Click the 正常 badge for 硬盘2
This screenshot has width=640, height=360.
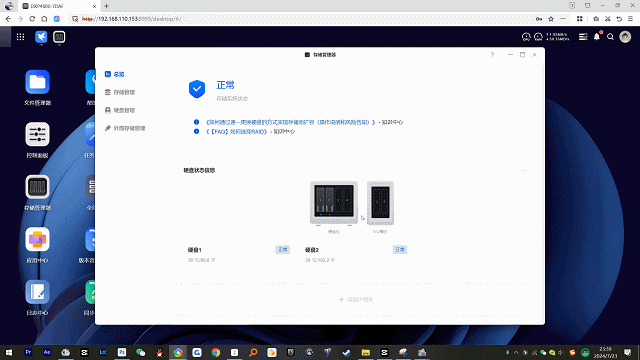point(400,249)
